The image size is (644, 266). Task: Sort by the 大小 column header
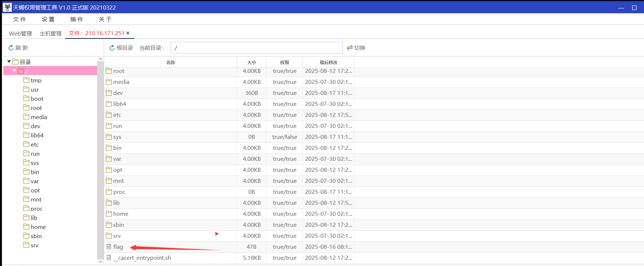click(x=252, y=62)
